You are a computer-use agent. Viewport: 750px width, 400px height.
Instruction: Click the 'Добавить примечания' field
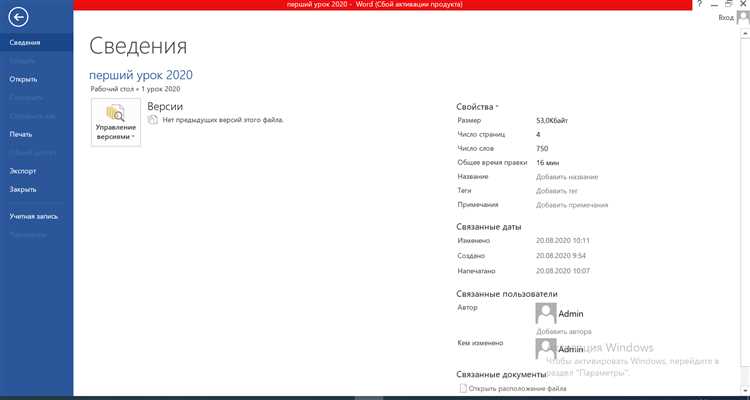(x=572, y=205)
